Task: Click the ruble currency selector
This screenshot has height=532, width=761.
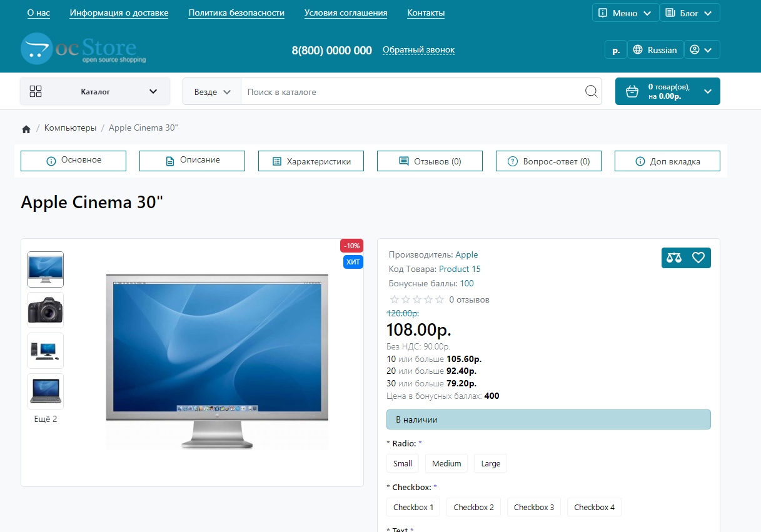Action: coord(616,50)
